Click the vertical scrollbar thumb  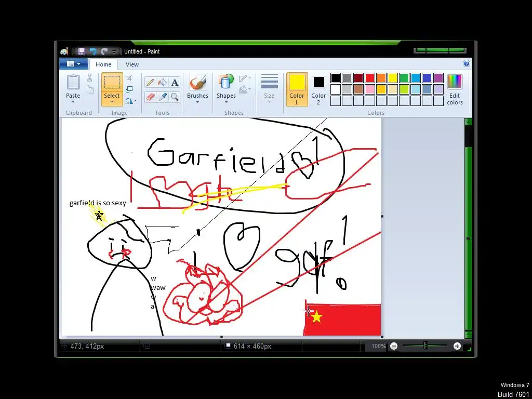coord(468,238)
